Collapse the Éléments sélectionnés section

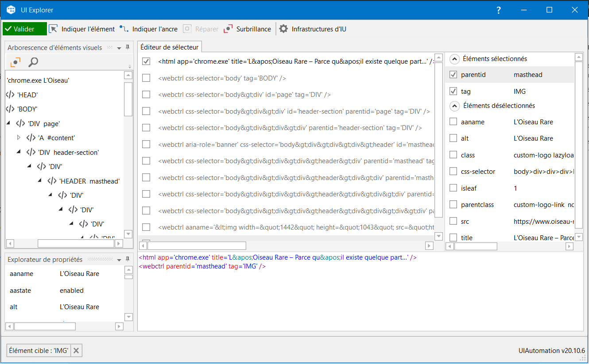tap(454, 59)
